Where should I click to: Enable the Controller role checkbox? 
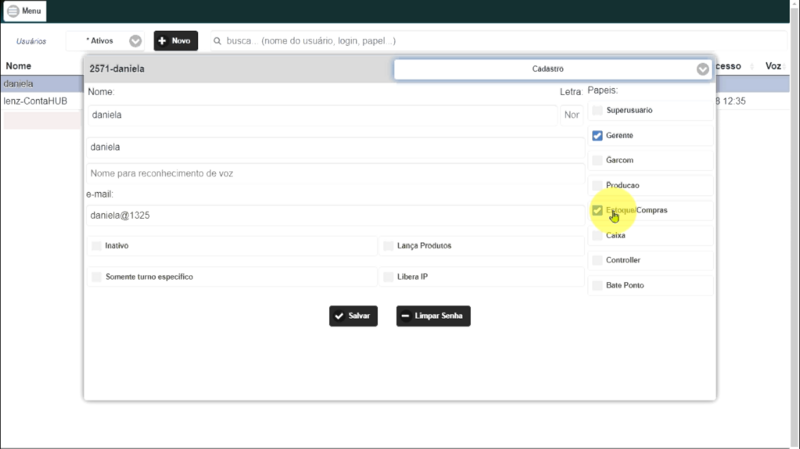(x=597, y=260)
